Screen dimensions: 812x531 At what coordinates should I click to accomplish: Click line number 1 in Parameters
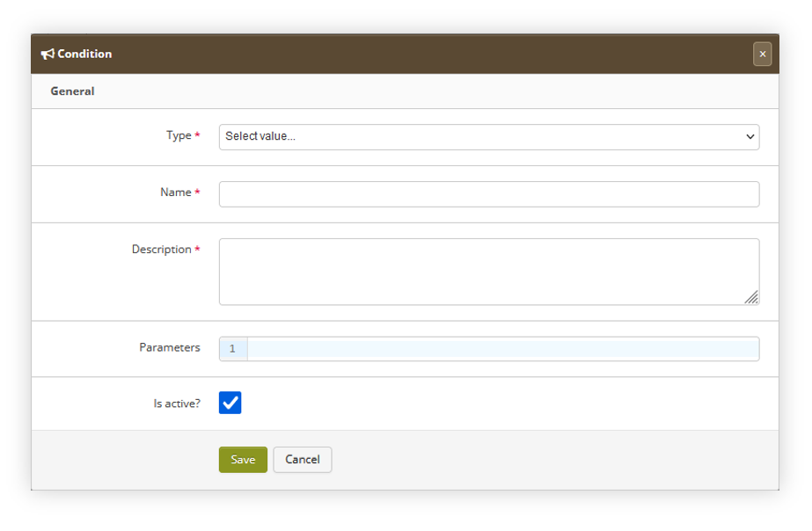click(232, 349)
